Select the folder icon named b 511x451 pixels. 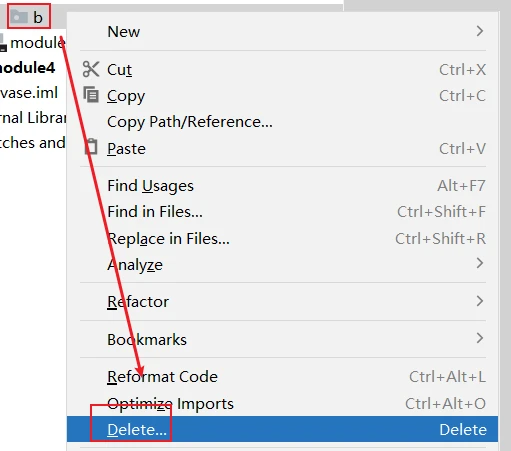tap(19, 16)
